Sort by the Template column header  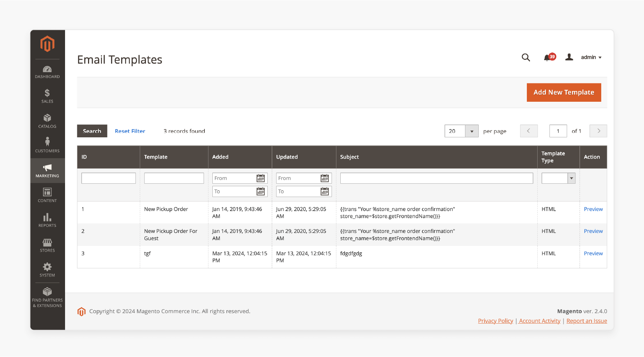tap(174, 157)
